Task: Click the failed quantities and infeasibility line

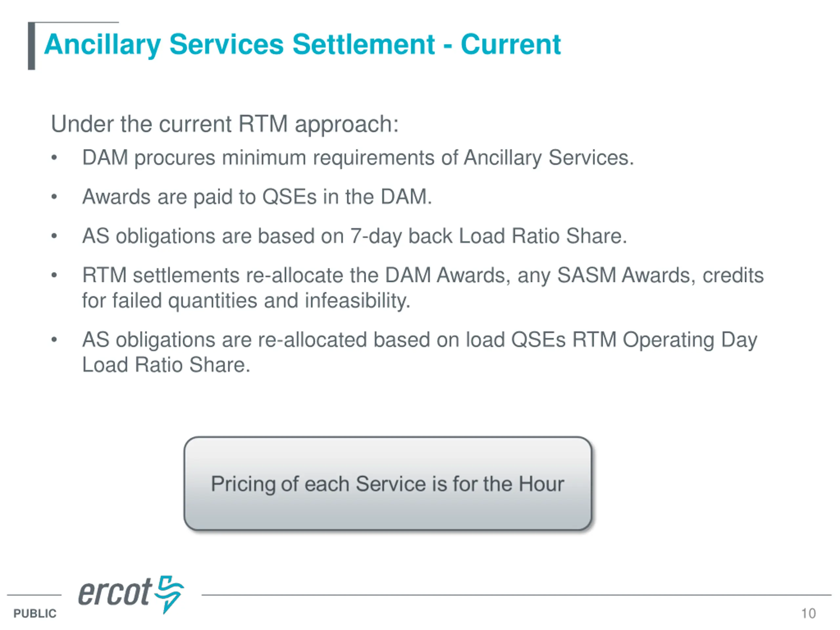Action: click(x=246, y=301)
